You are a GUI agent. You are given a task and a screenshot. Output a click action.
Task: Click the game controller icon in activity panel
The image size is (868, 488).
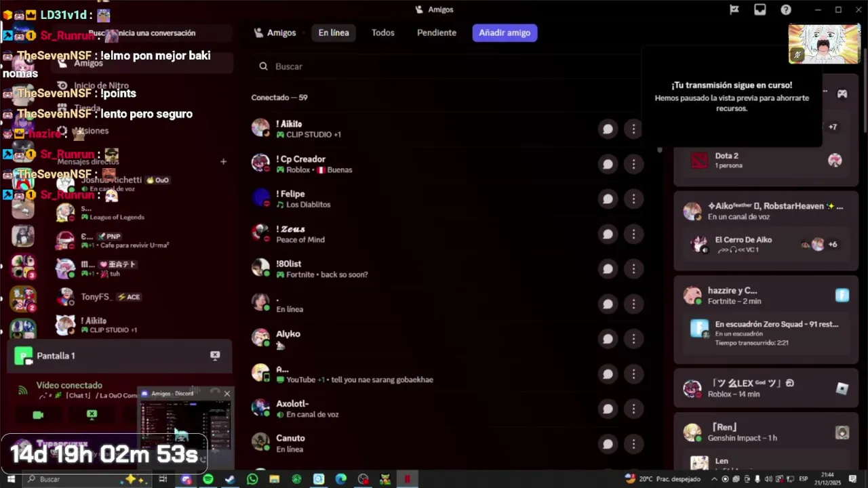point(842,94)
